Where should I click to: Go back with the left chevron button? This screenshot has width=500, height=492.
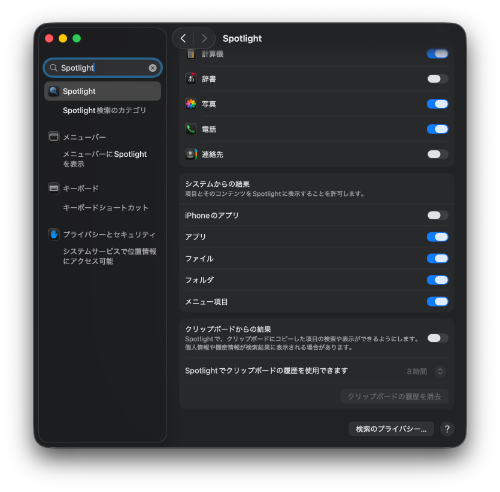[183, 39]
